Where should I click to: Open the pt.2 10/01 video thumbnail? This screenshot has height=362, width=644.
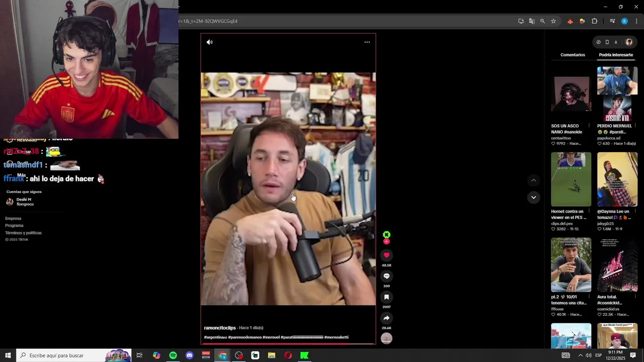(x=571, y=265)
